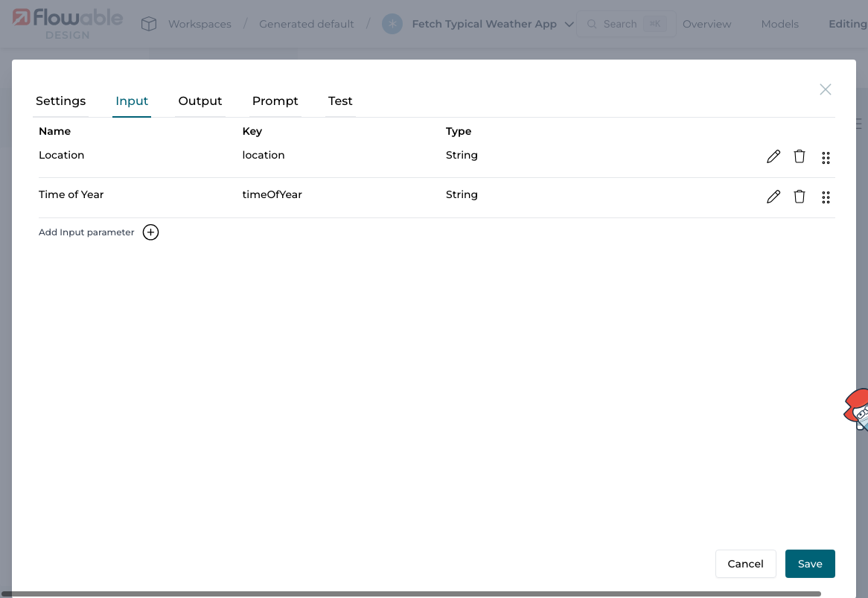The height and width of the screenshot is (598, 868).
Task: Click the plus icon to add an input parameter
Action: 150,232
